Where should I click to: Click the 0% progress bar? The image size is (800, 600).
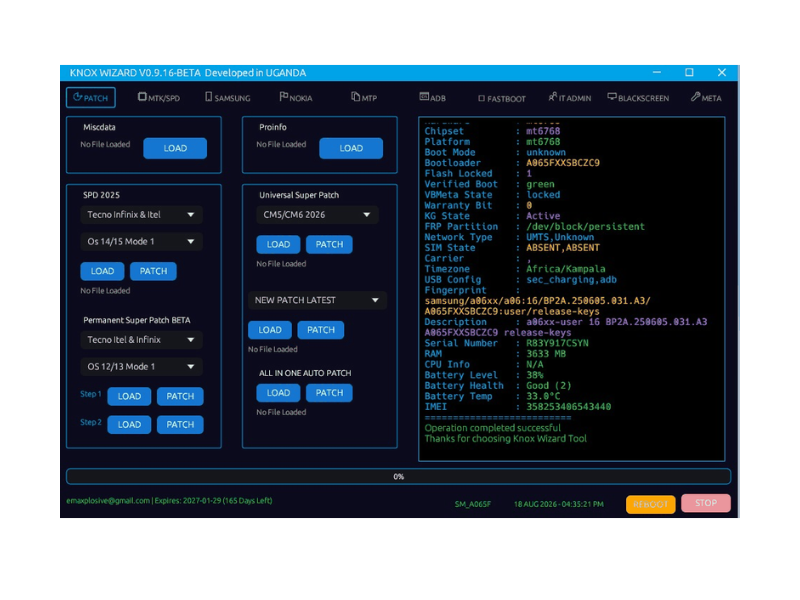[398, 477]
